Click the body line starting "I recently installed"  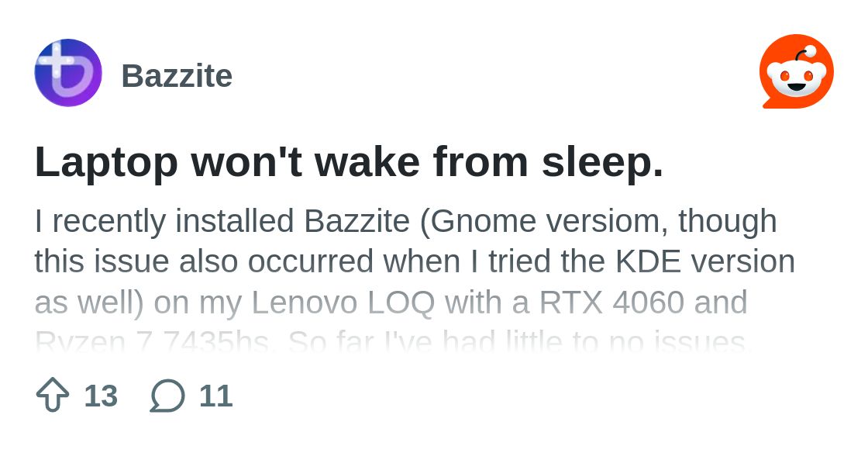point(405,221)
